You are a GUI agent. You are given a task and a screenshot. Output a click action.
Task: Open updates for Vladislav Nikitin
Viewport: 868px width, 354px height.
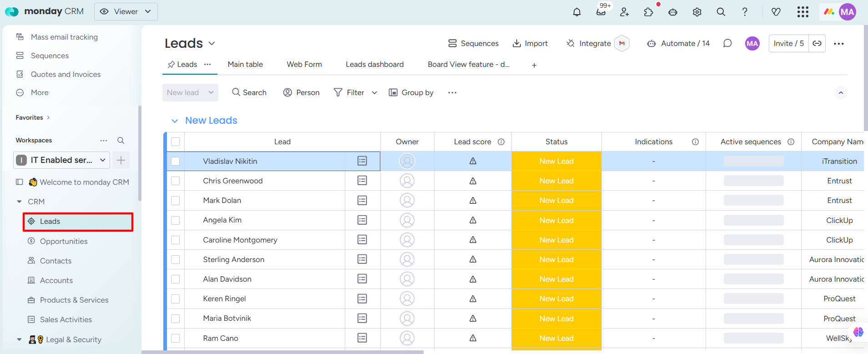click(x=362, y=161)
